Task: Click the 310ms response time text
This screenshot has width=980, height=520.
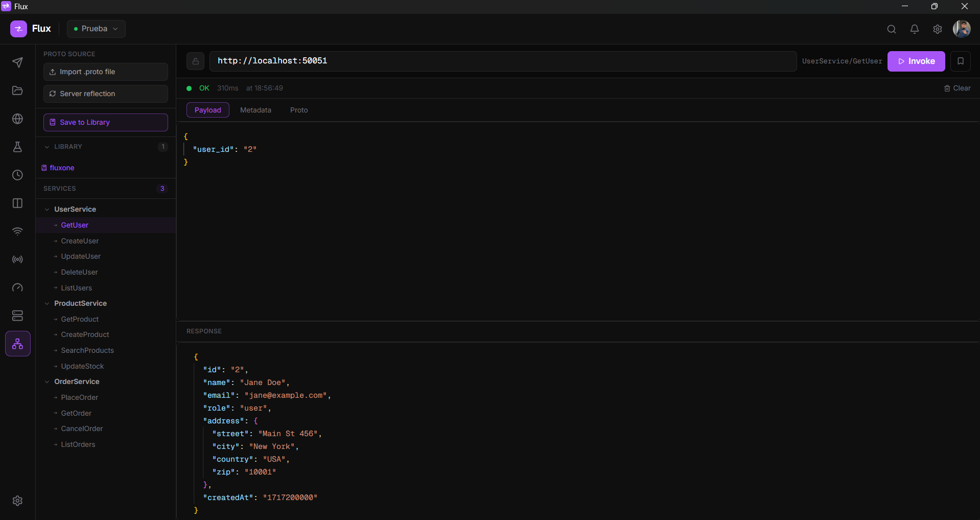Action: (227, 88)
